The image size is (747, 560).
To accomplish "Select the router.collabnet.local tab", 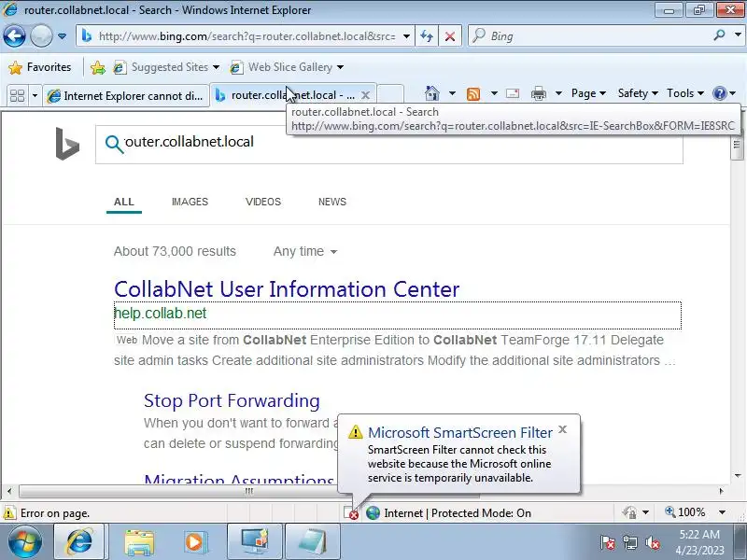I will [284, 95].
